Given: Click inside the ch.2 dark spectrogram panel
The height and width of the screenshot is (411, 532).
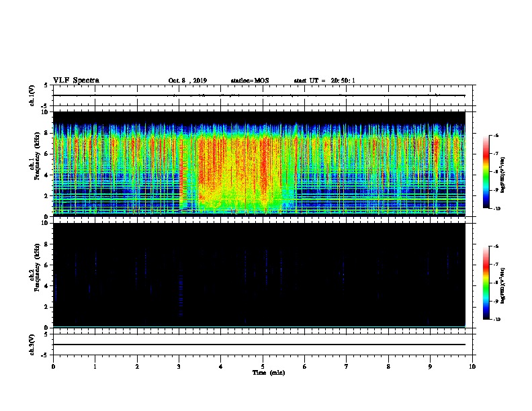Looking at the screenshot, I should [x=259, y=275].
